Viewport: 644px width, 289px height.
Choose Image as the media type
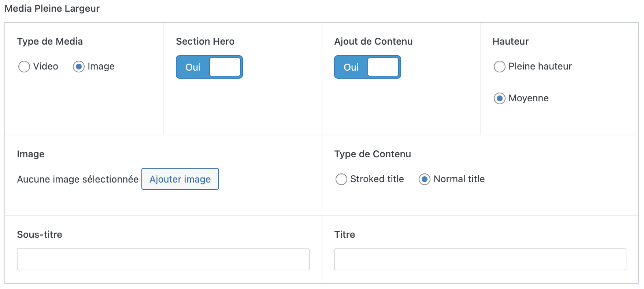coord(79,67)
